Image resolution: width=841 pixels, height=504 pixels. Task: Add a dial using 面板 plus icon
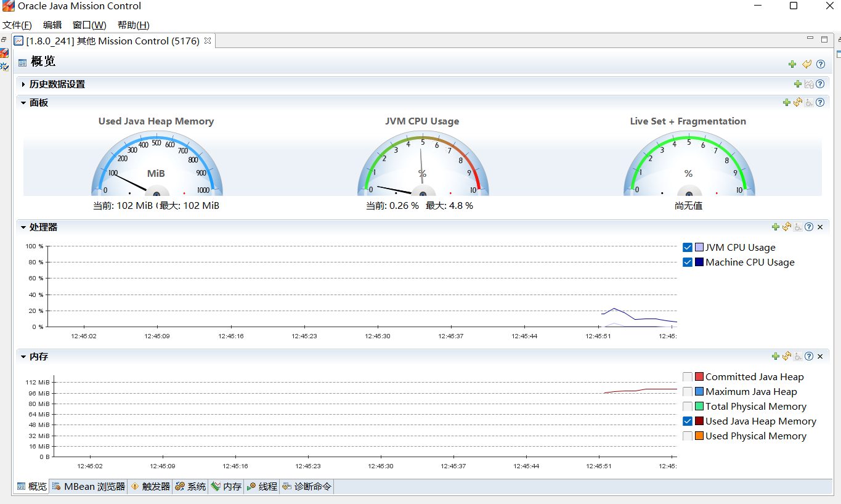tap(786, 103)
